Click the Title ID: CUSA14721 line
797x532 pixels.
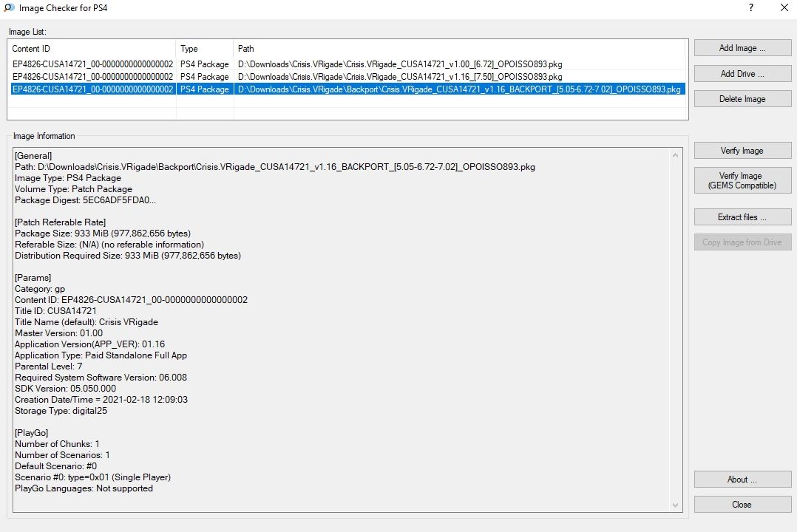tap(56, 311)
